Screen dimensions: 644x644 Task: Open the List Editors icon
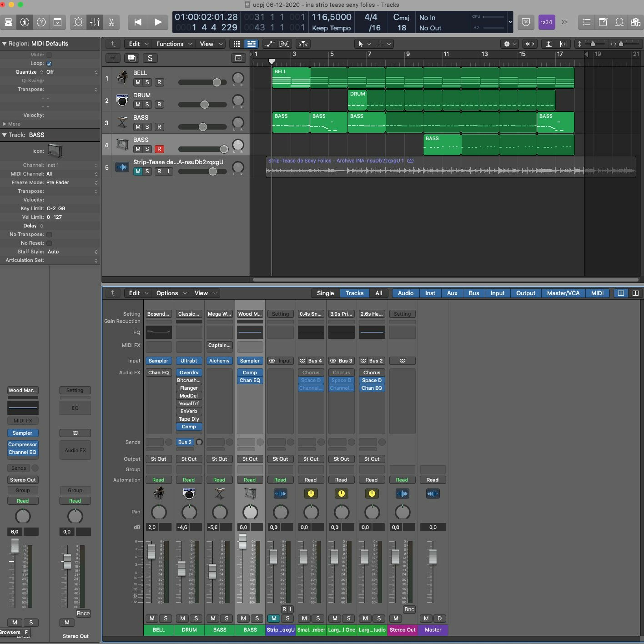click(x=586, y=22)
